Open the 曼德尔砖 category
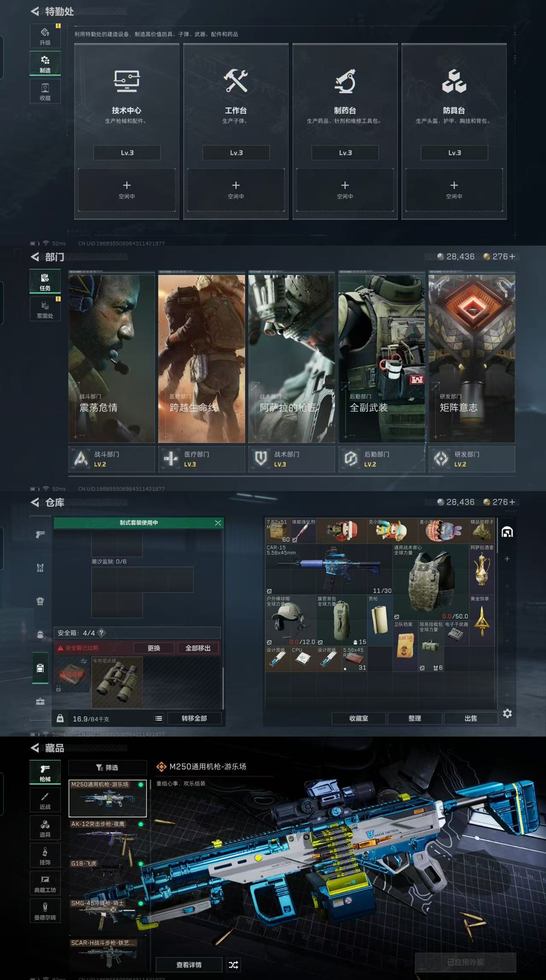Screen dimensions: 546x980 (x=45, y=911)
